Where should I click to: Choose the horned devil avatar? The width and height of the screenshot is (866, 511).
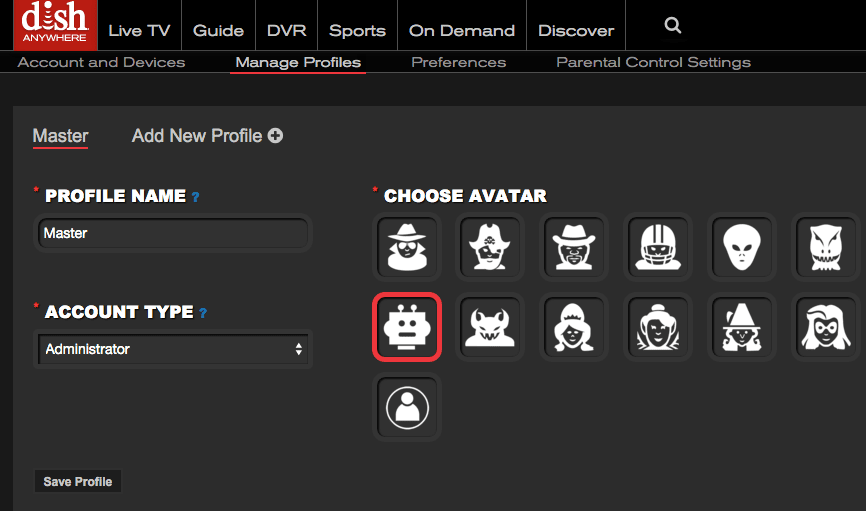coord(490,326)
